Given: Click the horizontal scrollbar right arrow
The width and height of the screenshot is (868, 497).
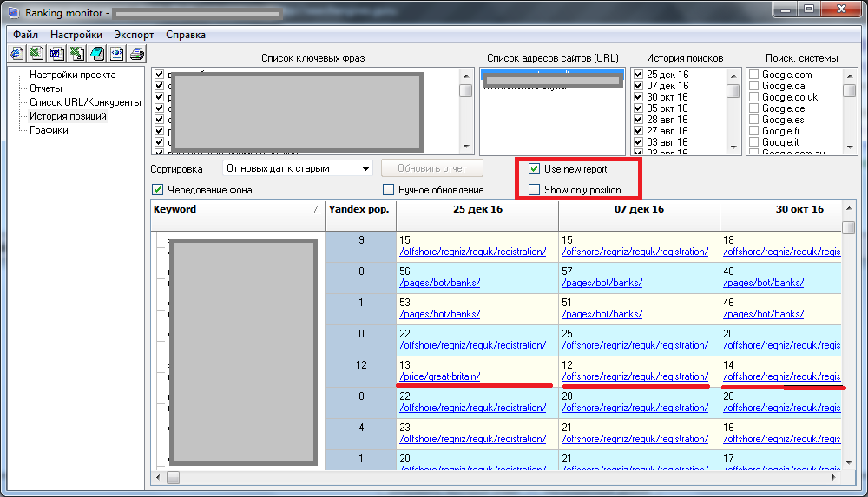Looking at the screenshot, I should coord(833,477).
